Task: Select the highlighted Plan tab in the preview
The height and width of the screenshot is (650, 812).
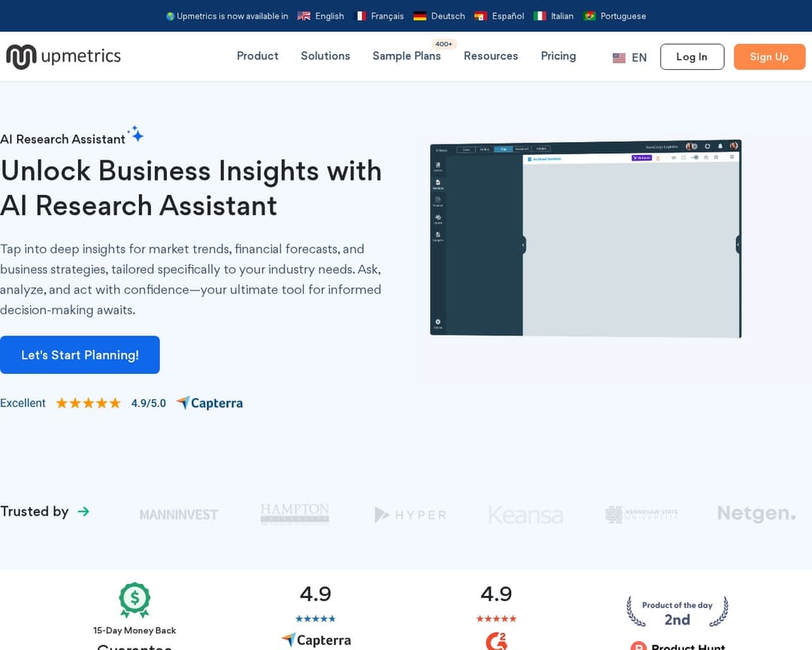Action: point(504,149)
